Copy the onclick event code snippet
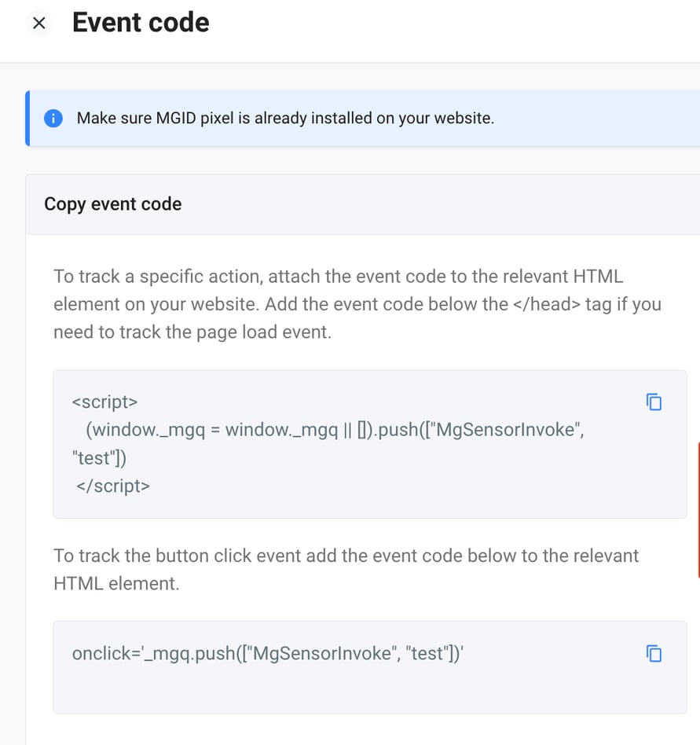This screenshot has width=700, height=745. pyautogui.click(x=654, y=653)
